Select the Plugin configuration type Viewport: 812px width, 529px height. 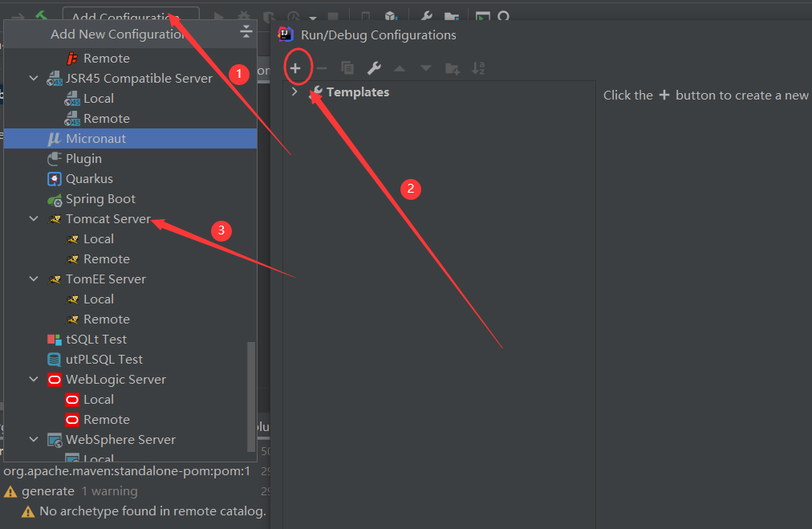click(131, 159)
